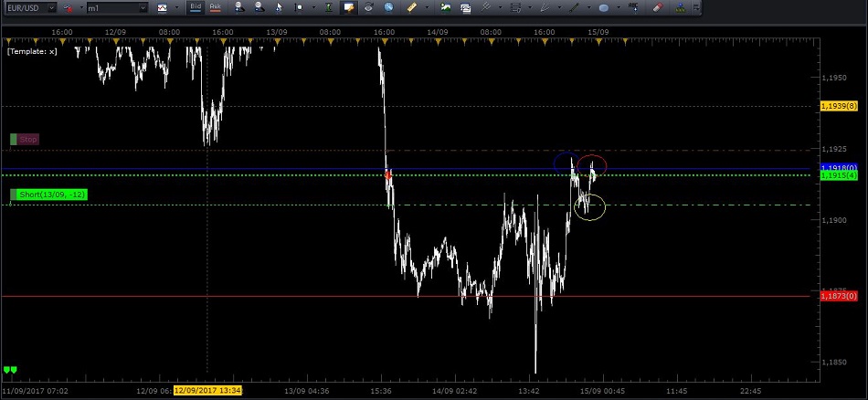The height and width of the screenshot is (400, 868).
Task: Click the add image icon
Action: point(445,7)
